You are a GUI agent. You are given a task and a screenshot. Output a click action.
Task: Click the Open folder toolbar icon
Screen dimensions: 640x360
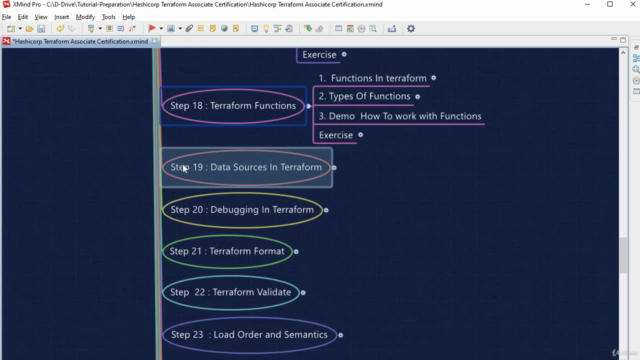coord(29,29)
